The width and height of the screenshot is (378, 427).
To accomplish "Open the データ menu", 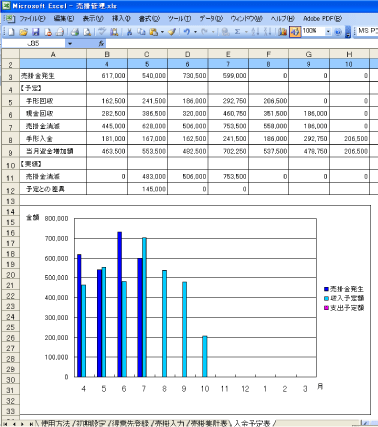I will [x=211, y=19].
